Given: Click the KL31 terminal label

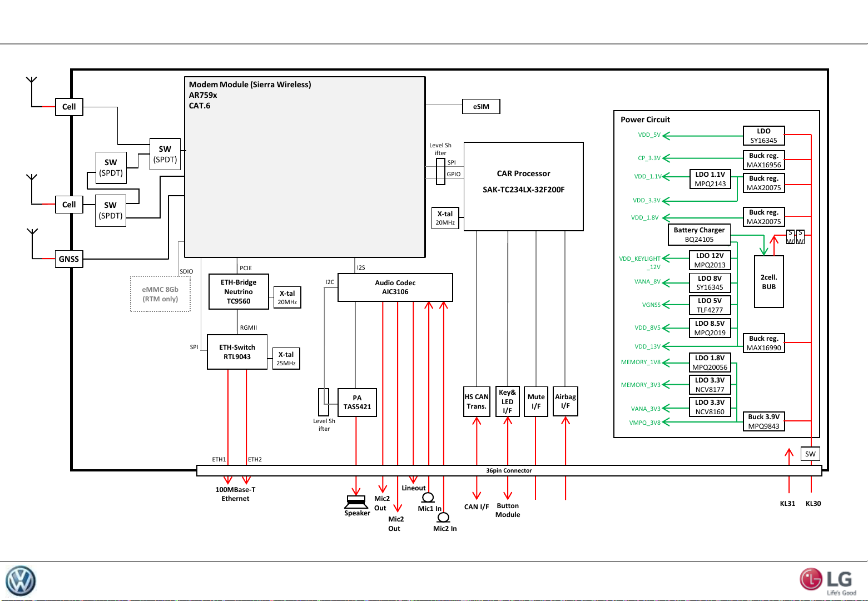Looking at the screenshot, I should point(787,504).
